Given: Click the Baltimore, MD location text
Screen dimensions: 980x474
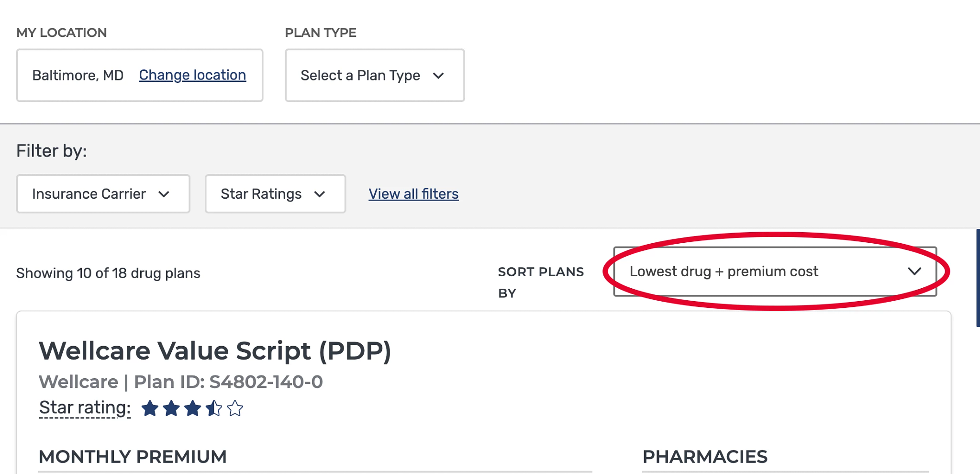Looking at the screenshot, I should 78,76.
